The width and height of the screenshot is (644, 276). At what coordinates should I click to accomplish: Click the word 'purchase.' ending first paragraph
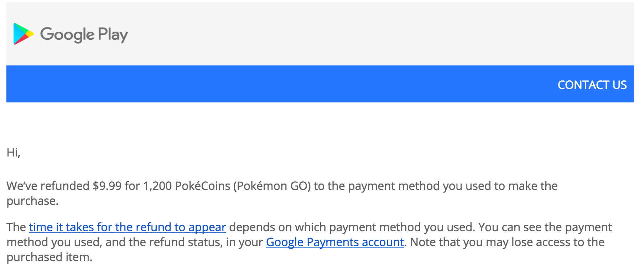coord(32,201)
